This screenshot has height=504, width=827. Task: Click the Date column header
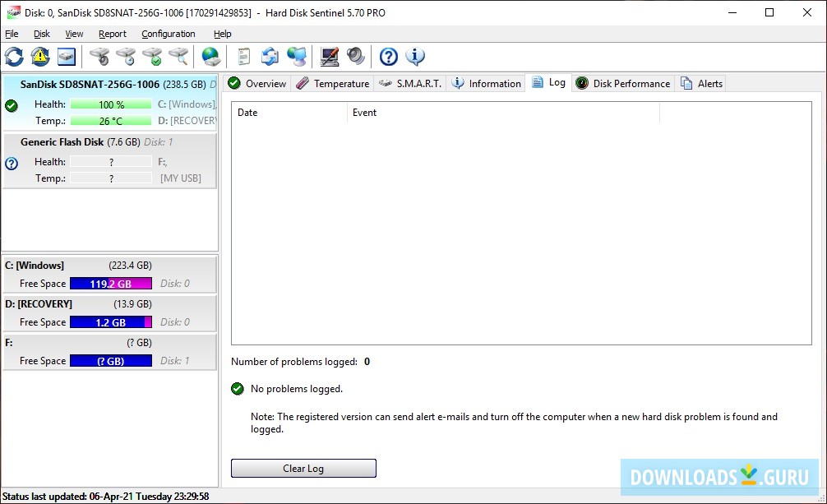289,113
